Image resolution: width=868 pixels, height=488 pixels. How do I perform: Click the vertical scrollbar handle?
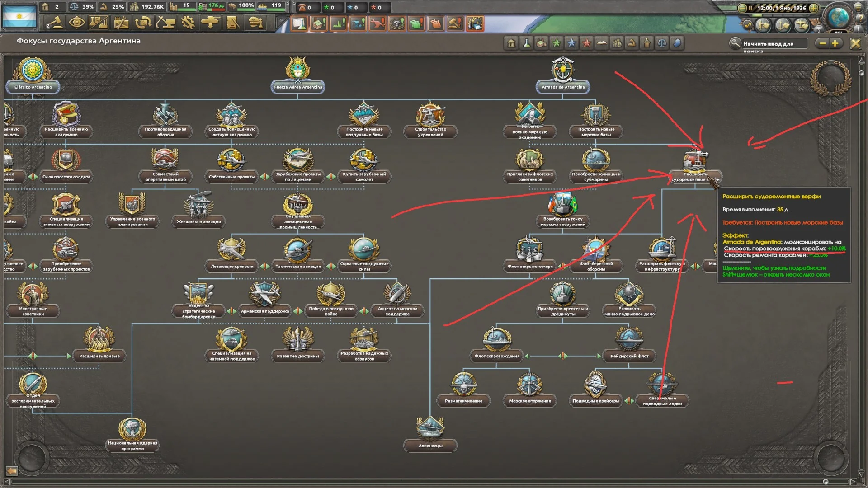tap(861, 73)
